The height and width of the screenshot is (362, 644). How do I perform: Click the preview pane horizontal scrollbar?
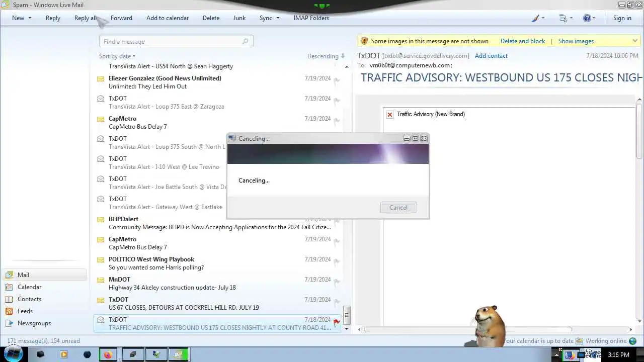468,330
